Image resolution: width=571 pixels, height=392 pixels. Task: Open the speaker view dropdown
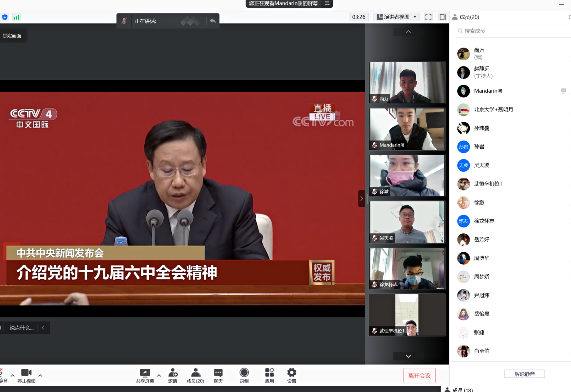point(396,17)
